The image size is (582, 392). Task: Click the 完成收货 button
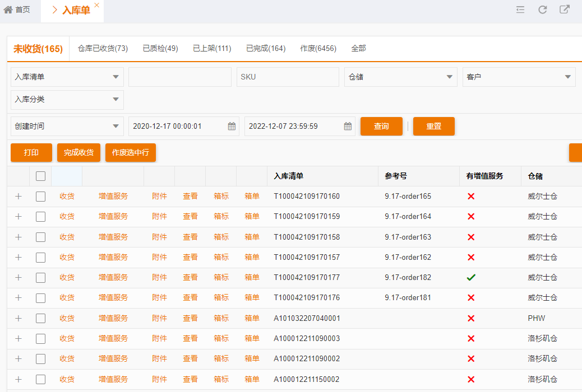[x=78, y=152]
